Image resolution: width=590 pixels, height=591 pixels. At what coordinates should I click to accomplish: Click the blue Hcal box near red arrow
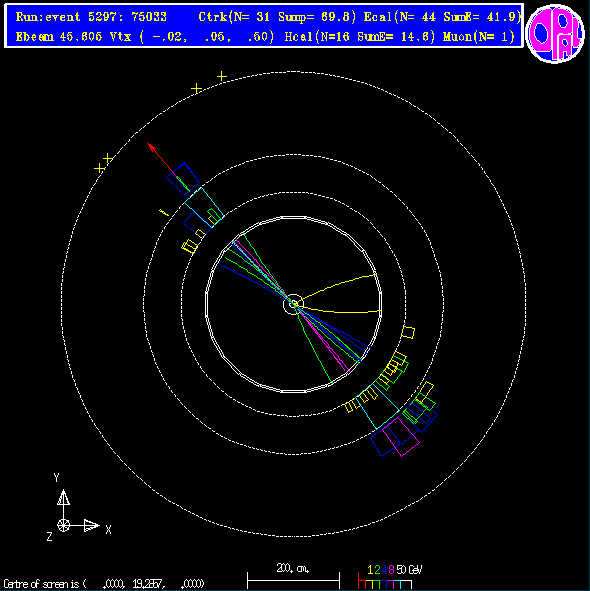[x=183, y=179]
